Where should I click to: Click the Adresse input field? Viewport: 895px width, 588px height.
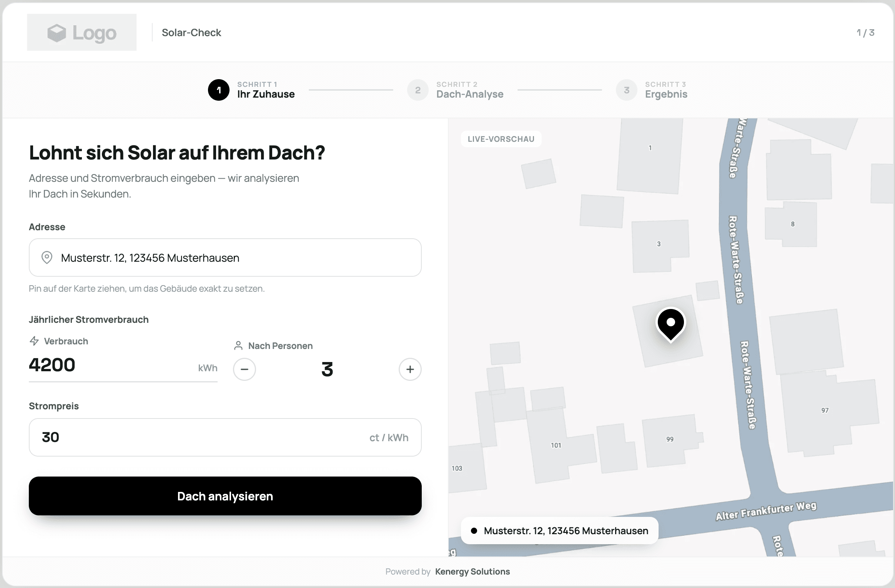tap(225, 257)
